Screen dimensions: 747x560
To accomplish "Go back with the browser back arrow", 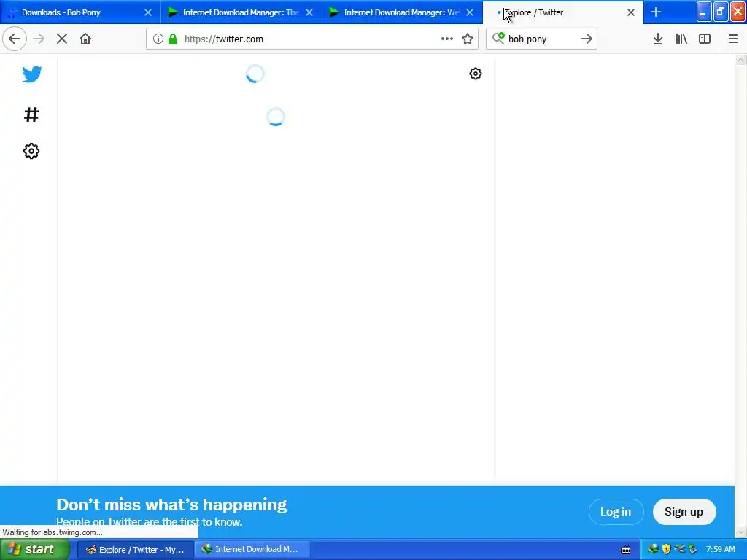I will (x=15, y=39).
